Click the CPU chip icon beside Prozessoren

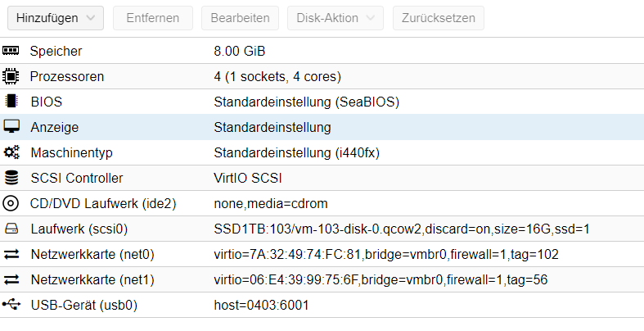pyautogui.click(x=11, y=76)
